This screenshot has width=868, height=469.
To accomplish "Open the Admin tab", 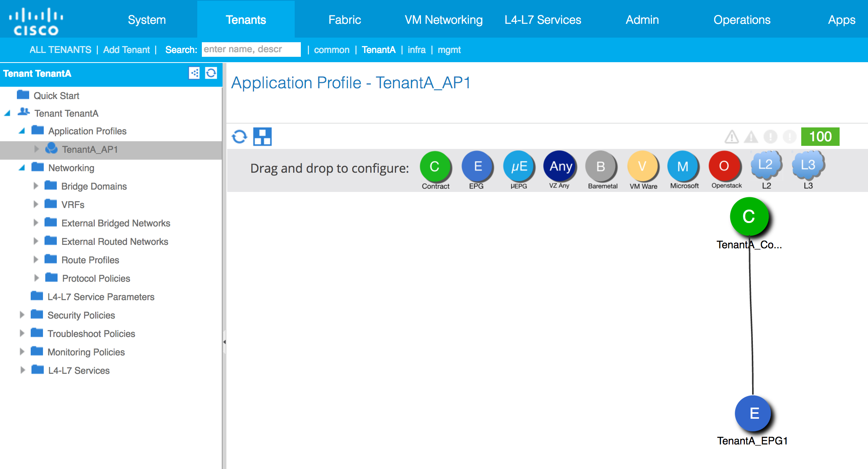I will click(x=642, y=20).
